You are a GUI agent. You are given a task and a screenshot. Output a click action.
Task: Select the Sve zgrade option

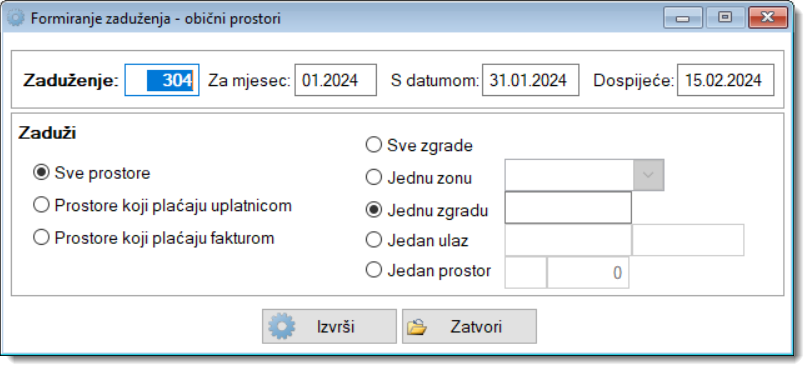point(373,145)
